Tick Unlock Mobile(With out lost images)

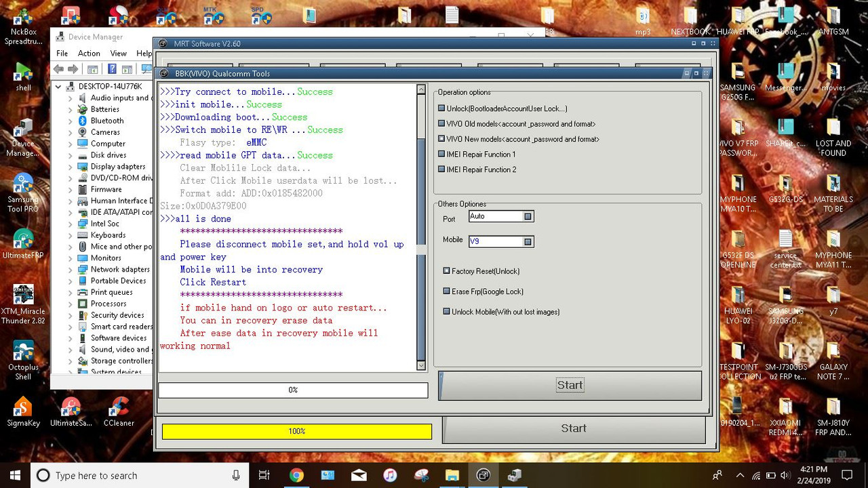point(447,312)
